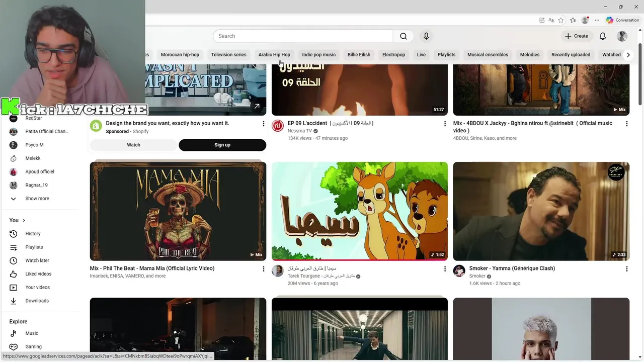Select Moroccan hip-hop chip
644x362 pixels.
[180, 55]
